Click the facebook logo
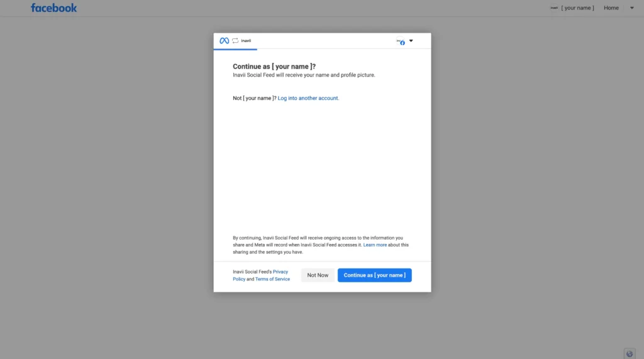 pyautogui.click(x=54, y=8)
